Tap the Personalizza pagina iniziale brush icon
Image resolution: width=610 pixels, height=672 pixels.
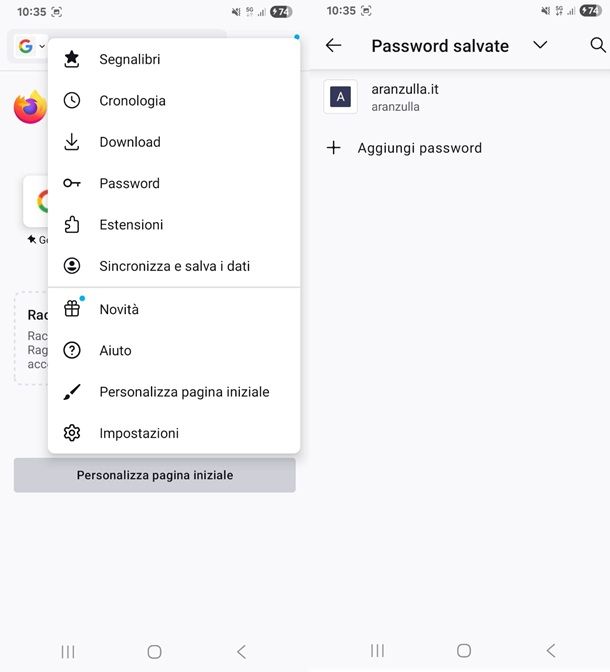[x=72, y=392]
